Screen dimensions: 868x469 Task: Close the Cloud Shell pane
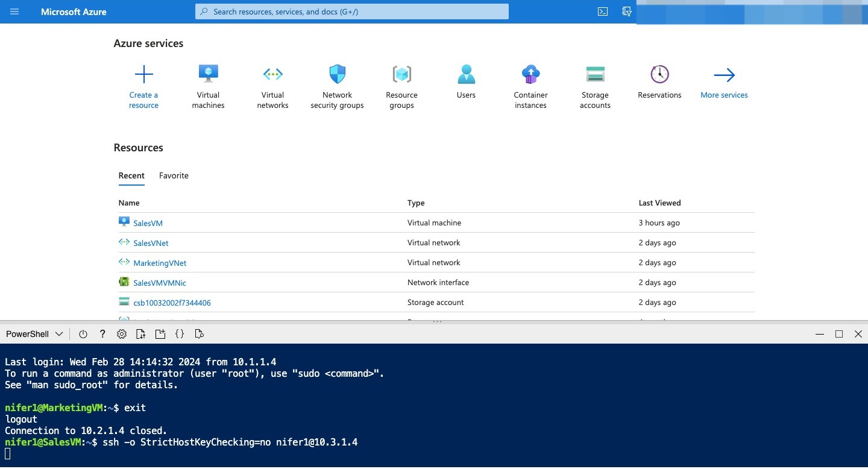(x=858, y=334)
